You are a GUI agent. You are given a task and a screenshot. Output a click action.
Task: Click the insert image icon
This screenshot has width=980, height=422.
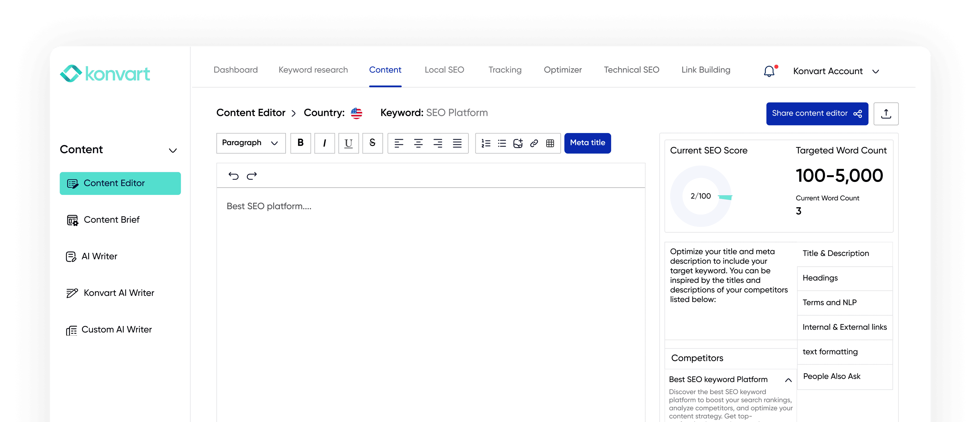click(x=518, y=143)
